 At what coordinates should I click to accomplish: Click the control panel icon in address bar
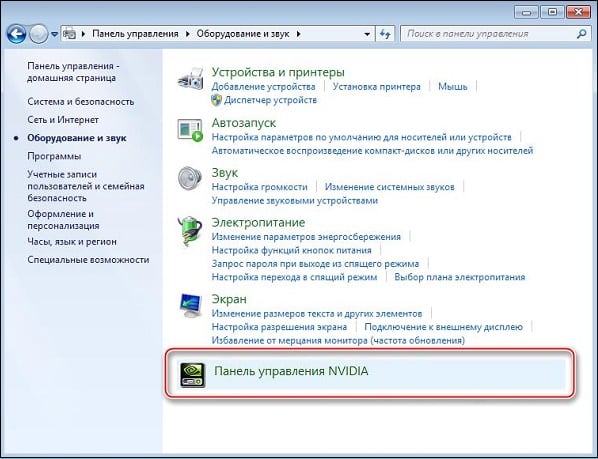coord(69,34)
